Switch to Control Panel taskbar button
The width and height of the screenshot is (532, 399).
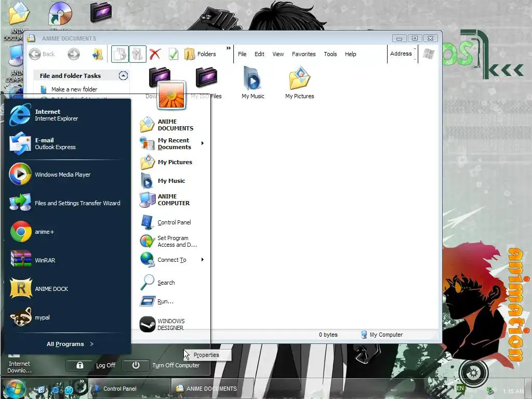pos(129,389)
